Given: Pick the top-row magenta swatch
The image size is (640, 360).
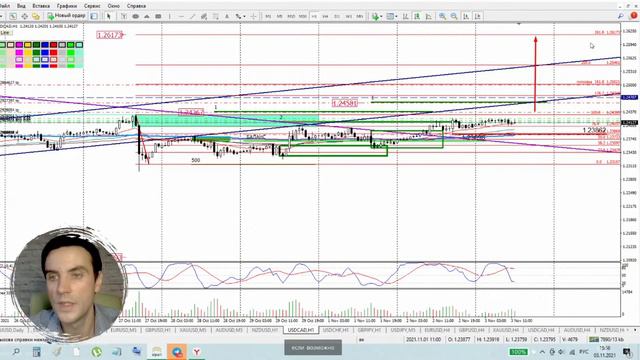Looking at the screenshot, I should pos(19,44).
